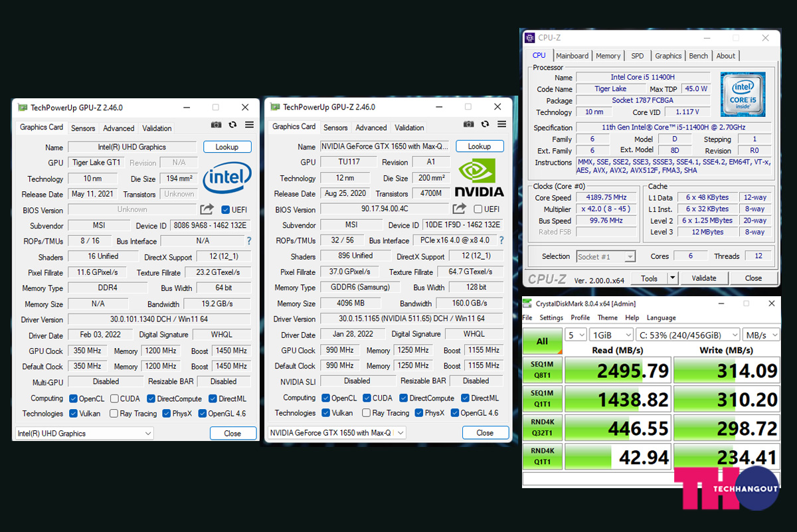Click the refresh icon in NVIDIA GPU-Z window
Screen dimensions: 797x532
pos(486,124)
